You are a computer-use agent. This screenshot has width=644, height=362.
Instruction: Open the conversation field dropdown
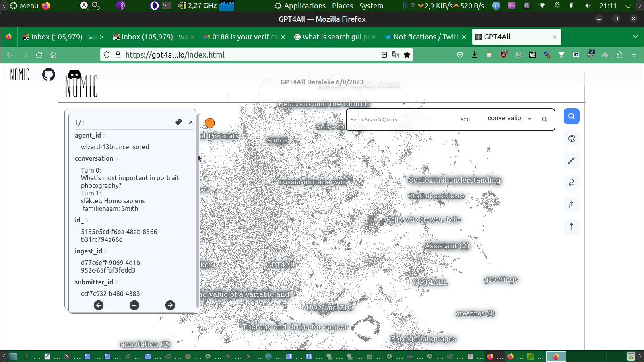(510, 118)
